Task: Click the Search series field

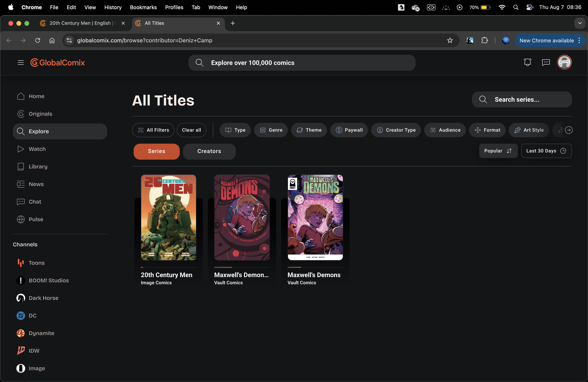Action: point(522,99)
